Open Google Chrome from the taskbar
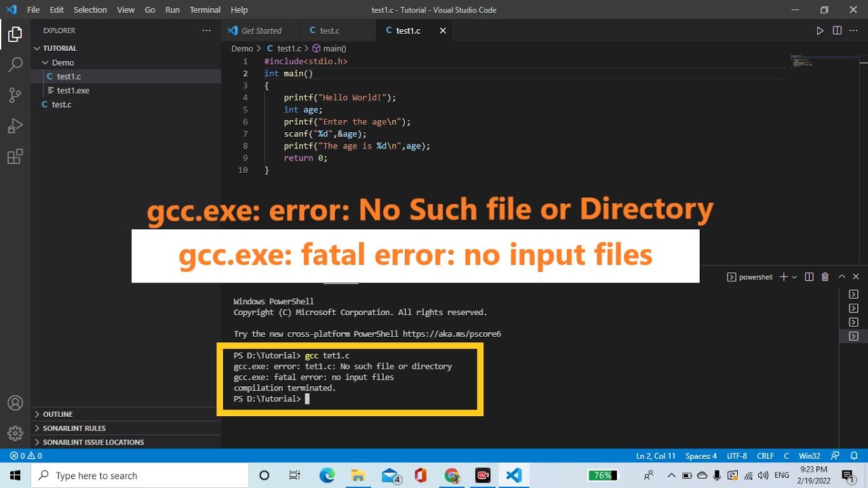 coord(452,475)
